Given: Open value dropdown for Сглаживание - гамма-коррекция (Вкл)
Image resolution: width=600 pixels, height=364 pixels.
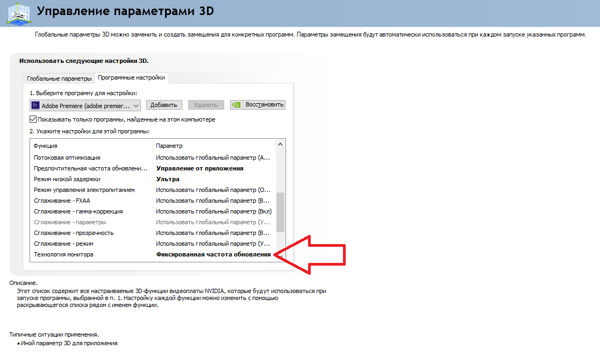Looking at the screenshot, I should pos(214,211).
